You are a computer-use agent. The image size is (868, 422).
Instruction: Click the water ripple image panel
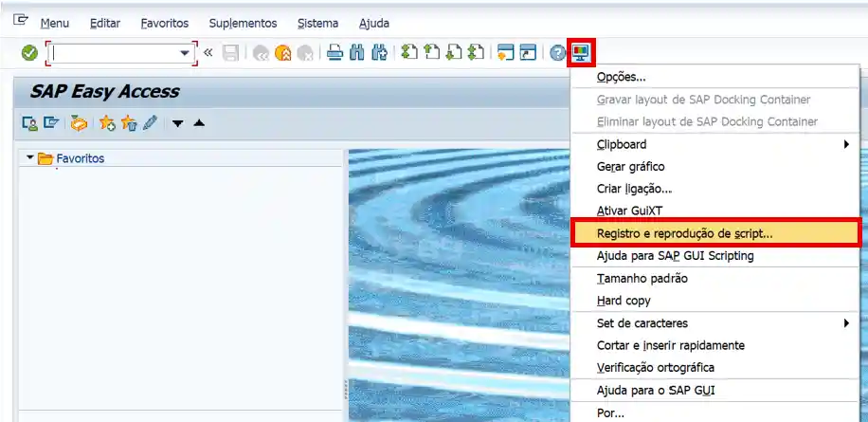460,285
